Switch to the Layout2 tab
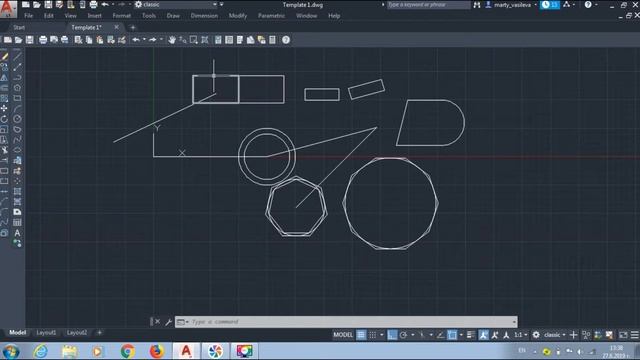 (77, 333)
